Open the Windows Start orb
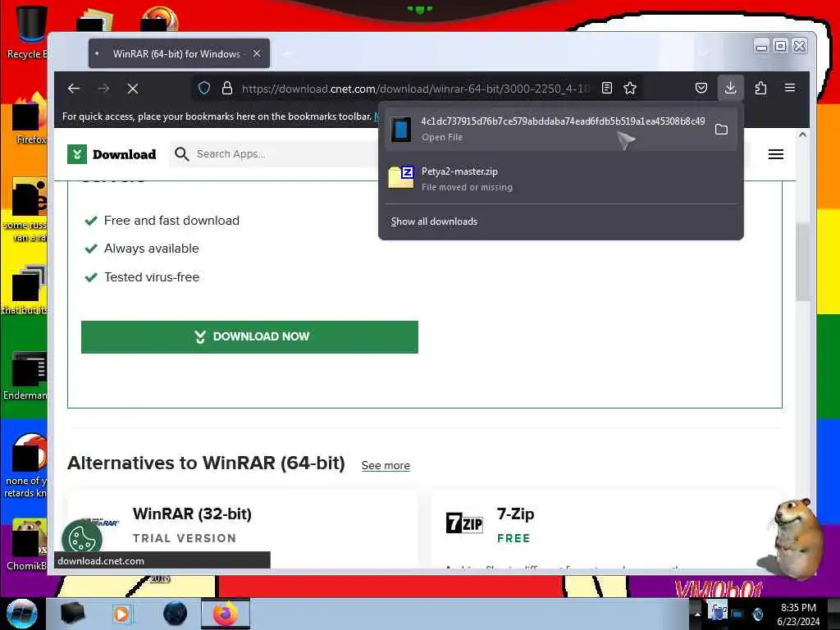This screenshot has height=630, width=840. (x=21, y=614)
